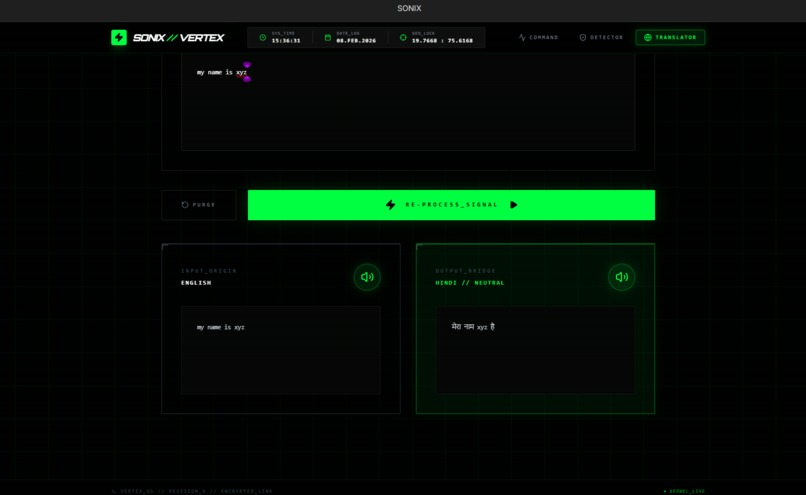Click the SONIX // VERTEX brand title
806x495 pixels.
pyautogui.click(x=178, y=38)
